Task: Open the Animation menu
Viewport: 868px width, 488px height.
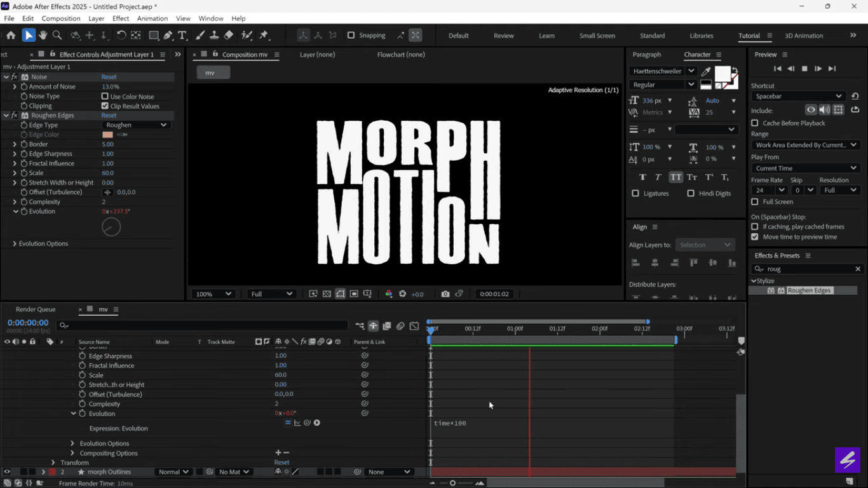Action: [153, 18]
